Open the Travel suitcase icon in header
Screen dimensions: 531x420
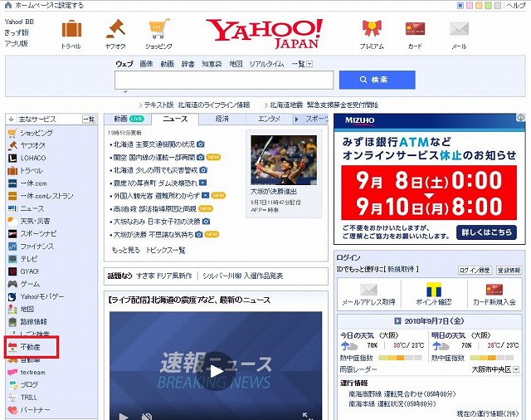(71, 29)
